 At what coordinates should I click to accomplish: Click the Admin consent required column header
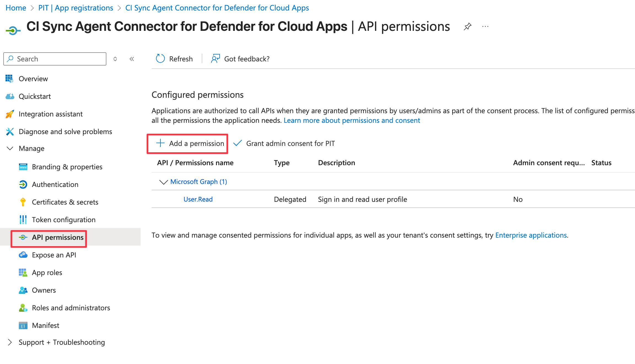[549, 163]
